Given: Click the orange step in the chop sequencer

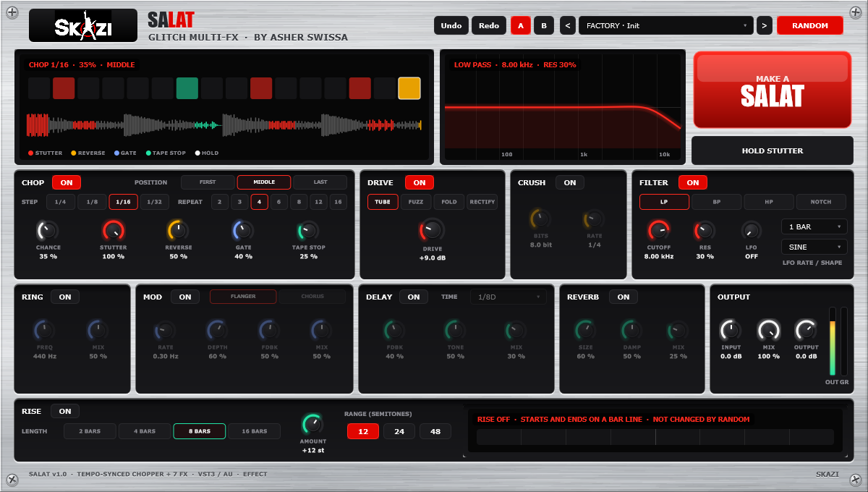Looking at the screenshot, I should click(409, 88).
